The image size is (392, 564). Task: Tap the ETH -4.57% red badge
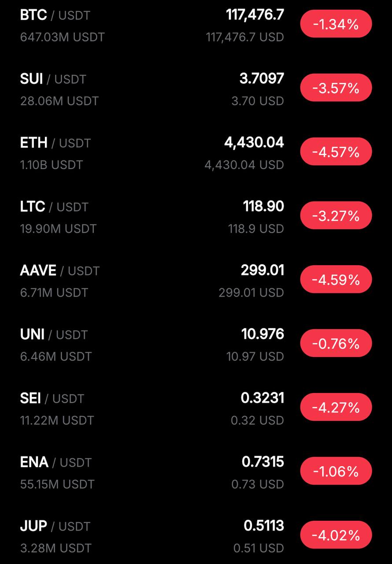(336, 152)
